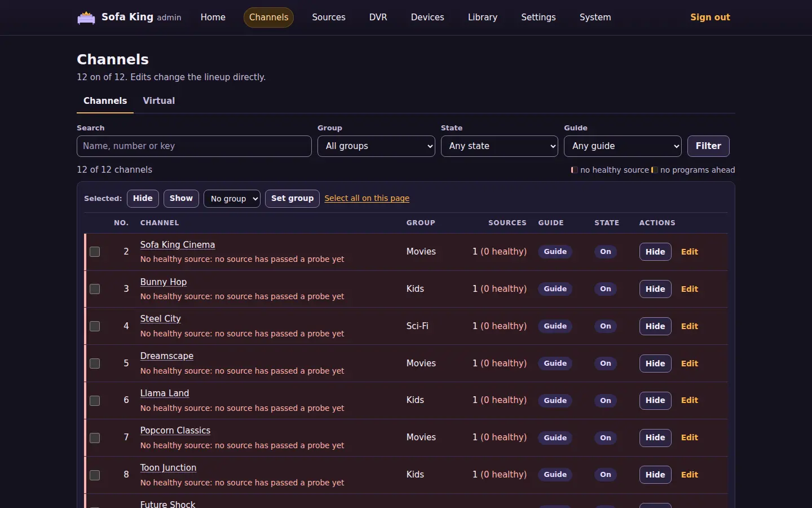Open the Any state dropdown
812x508 pixels.
pyautogui.click(x=500, y=146)
